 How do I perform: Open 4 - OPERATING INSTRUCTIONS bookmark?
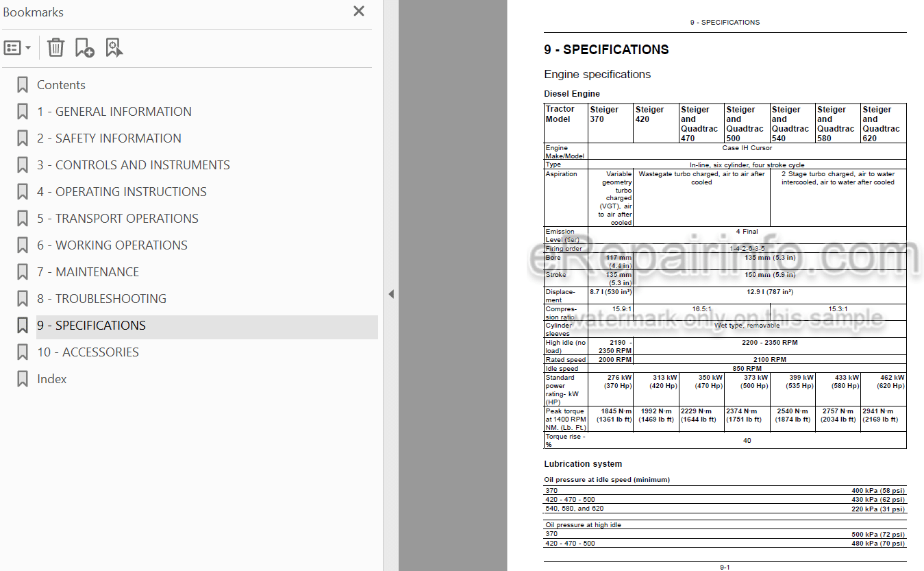(122, 192)
